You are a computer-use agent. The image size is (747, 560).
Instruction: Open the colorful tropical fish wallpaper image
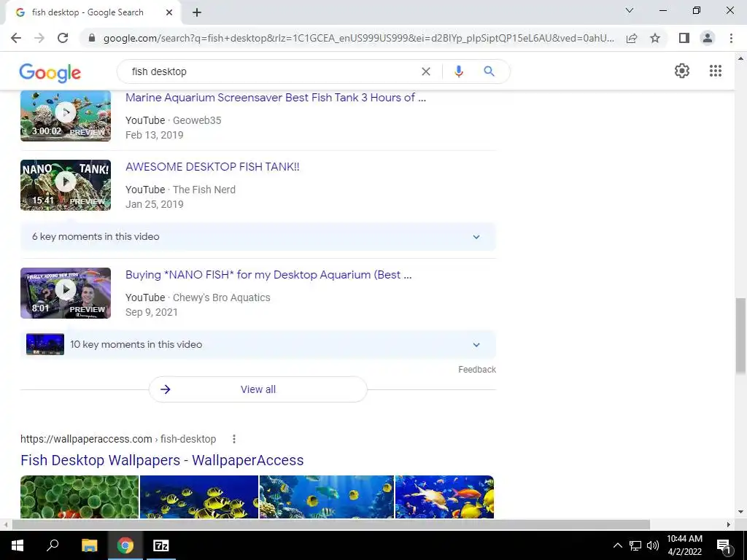444,497
